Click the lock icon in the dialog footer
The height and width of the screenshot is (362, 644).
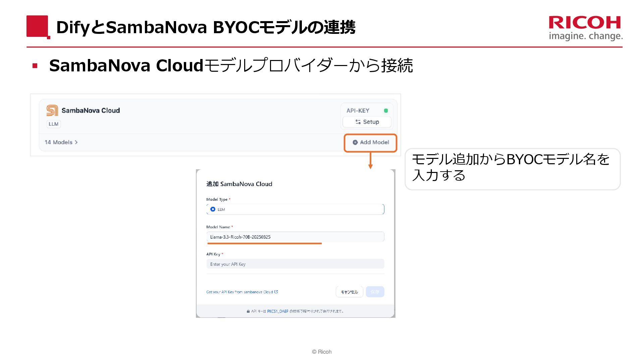[248, 311]
